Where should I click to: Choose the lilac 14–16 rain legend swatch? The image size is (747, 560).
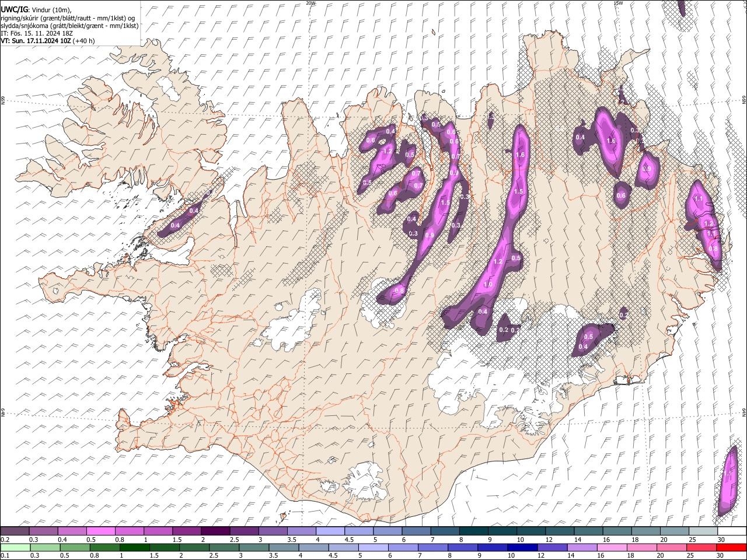582,547
